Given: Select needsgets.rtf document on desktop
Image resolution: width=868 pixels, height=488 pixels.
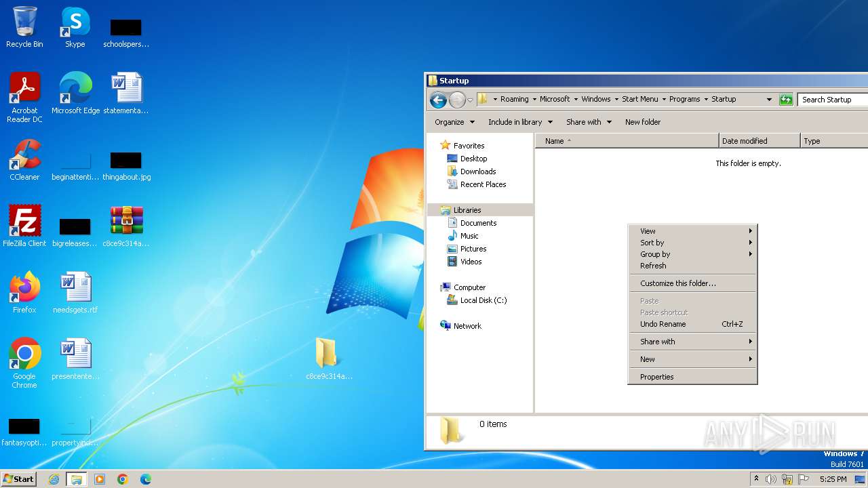Looking at the screenshot, I should (x=75, y=293).
